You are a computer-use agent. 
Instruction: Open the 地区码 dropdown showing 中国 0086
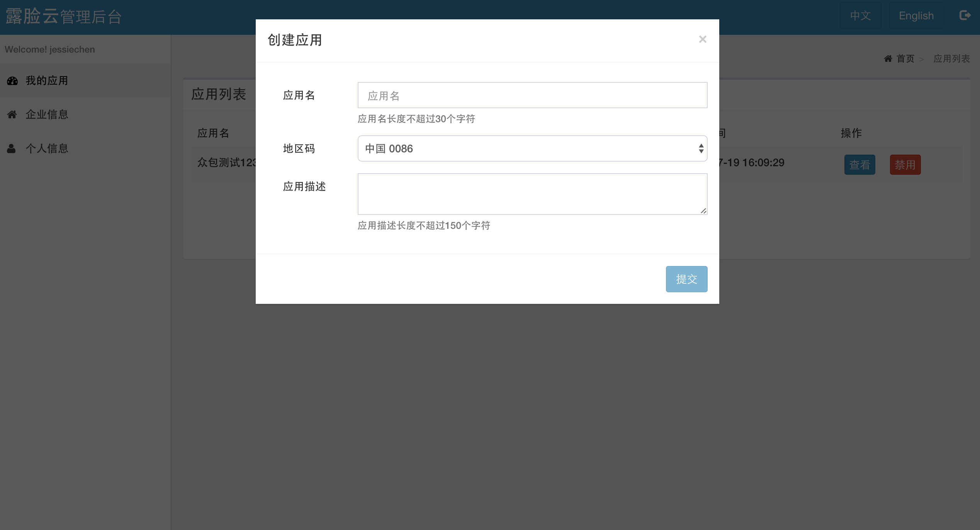pyautogui.click(x=532, y=148)
